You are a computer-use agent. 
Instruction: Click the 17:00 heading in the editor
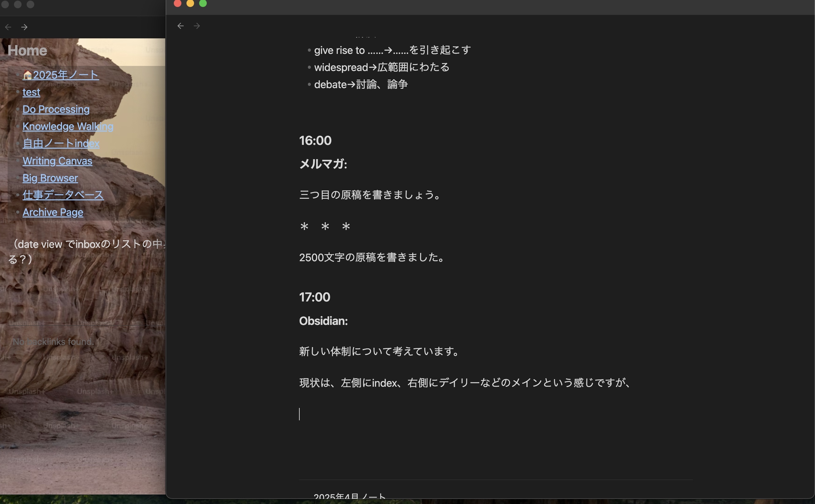[315, 297]
